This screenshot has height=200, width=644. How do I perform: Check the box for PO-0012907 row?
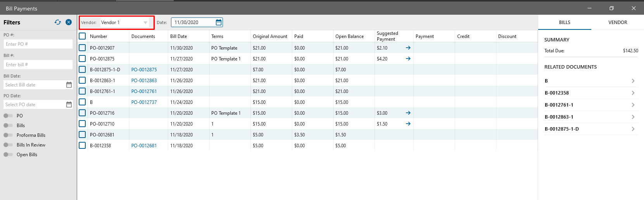(82, 48)
